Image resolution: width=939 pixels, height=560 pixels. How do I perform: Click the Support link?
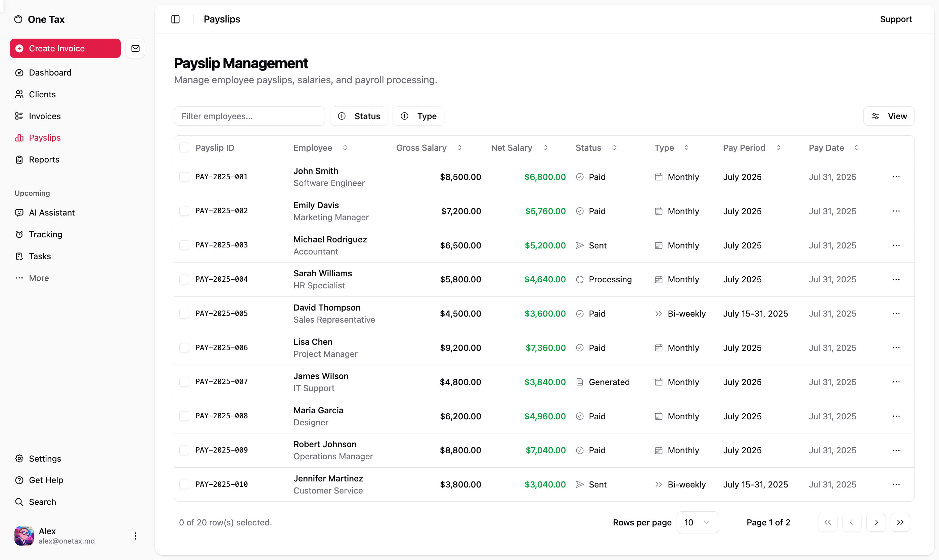pyautogui.click(x=896, y=19)
